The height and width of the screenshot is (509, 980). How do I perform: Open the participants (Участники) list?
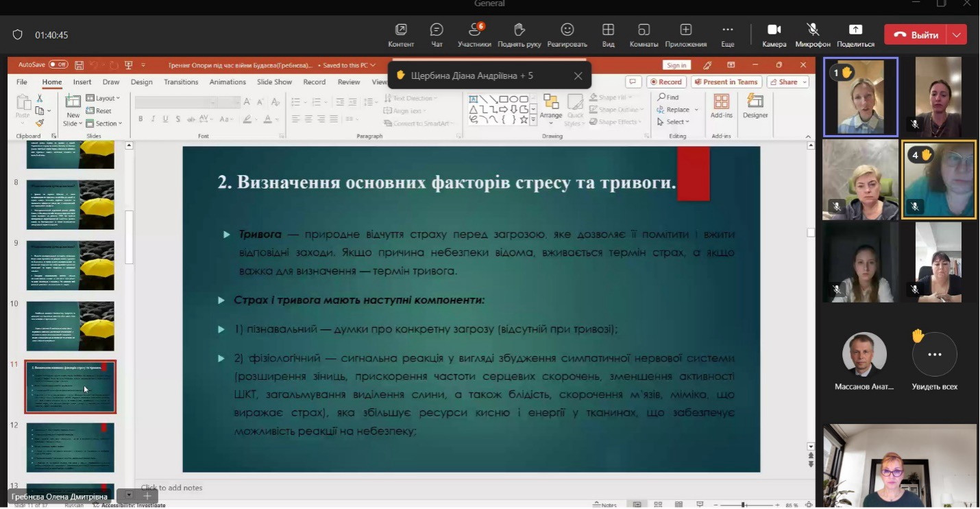[x=474, y=34]
